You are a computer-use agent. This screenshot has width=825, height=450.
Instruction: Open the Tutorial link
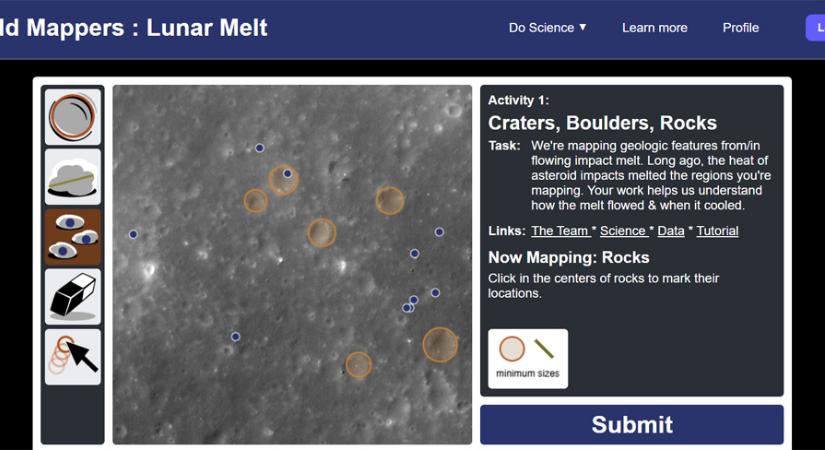[x=717, y=231]
